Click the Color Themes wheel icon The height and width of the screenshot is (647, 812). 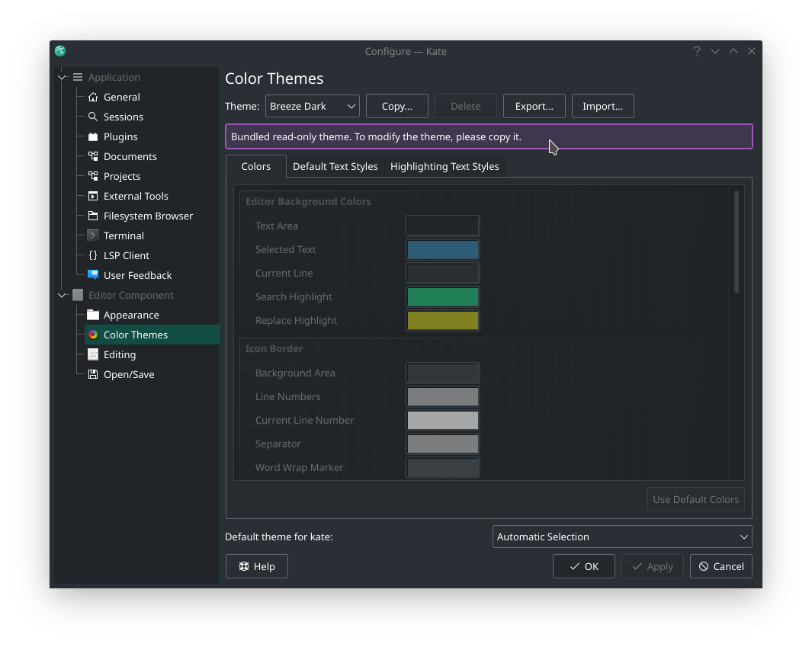(93, 335)
